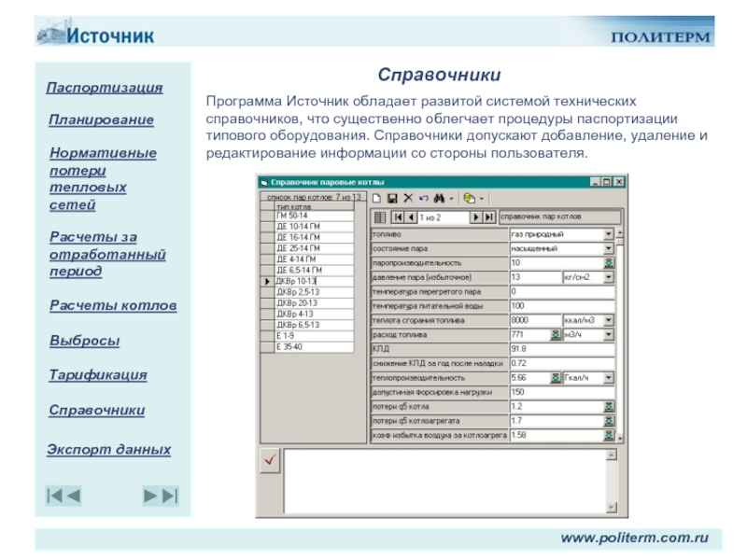Switch to table view grid icon
Image resolution: width=747 pixels, height=560 pixels.
click(380, 217)
